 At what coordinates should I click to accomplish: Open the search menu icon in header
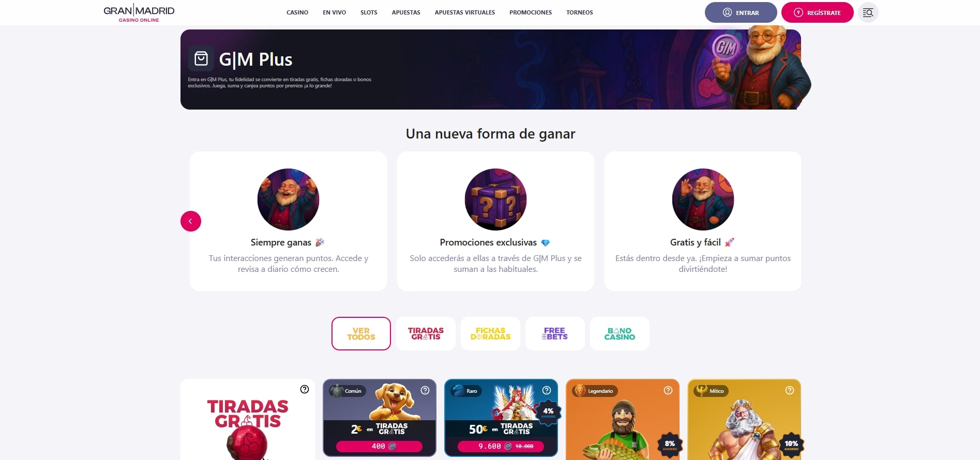click(868, 12)
